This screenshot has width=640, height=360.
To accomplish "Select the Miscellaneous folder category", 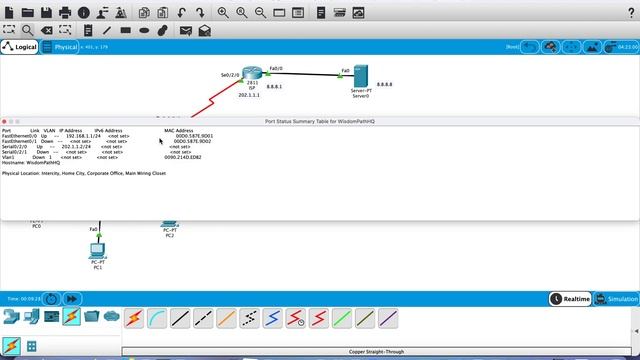I will tap(91, 316).
